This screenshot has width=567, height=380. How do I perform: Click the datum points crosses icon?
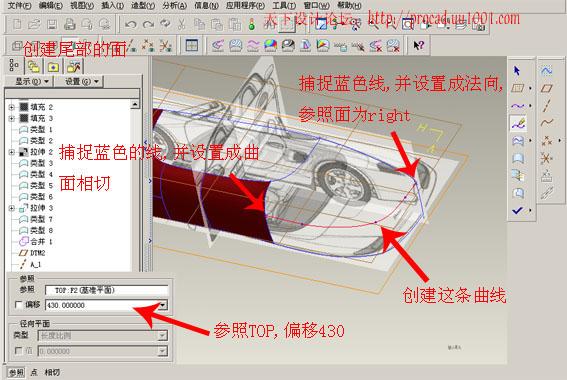point(546,141)
